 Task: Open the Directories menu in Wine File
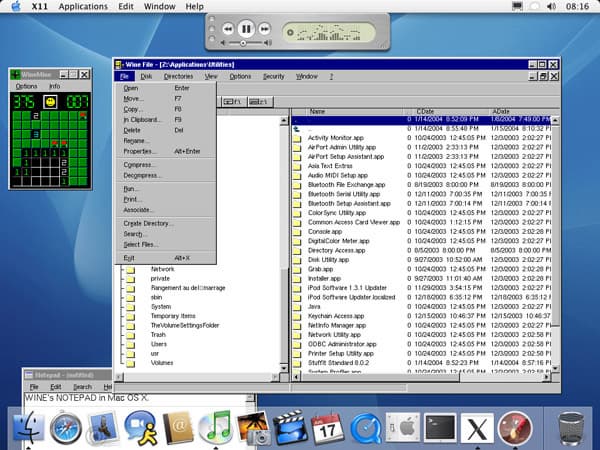pyautogui.click(x=178, y=76)
